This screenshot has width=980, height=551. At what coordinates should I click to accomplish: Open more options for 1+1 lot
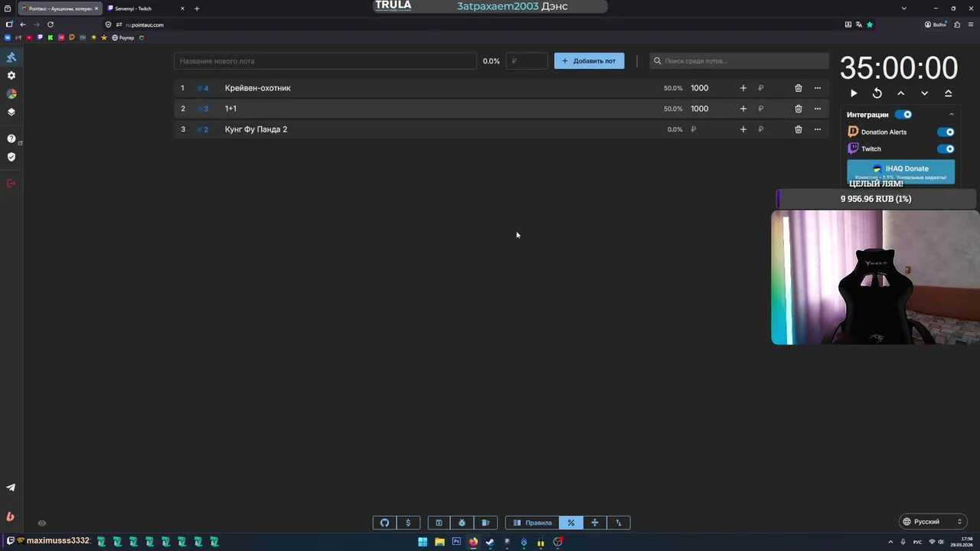[x=818, y=109]
